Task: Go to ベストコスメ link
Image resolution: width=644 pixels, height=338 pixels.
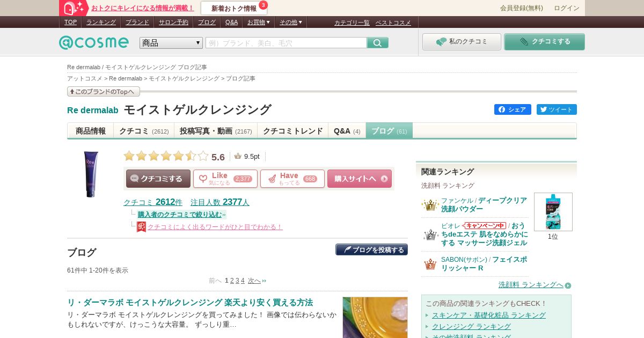Action: coord(393,23)
